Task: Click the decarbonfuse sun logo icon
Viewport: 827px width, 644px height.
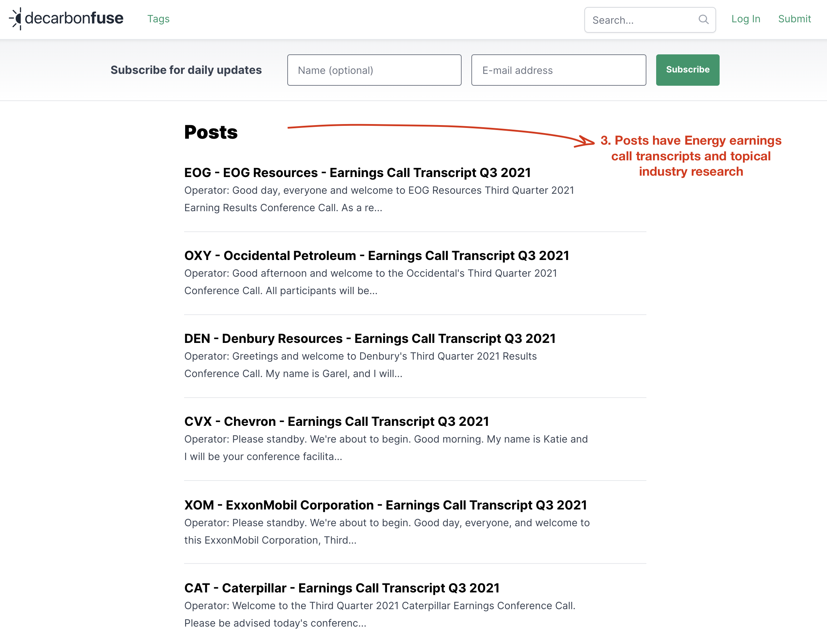Action: (x=16, y=19)
